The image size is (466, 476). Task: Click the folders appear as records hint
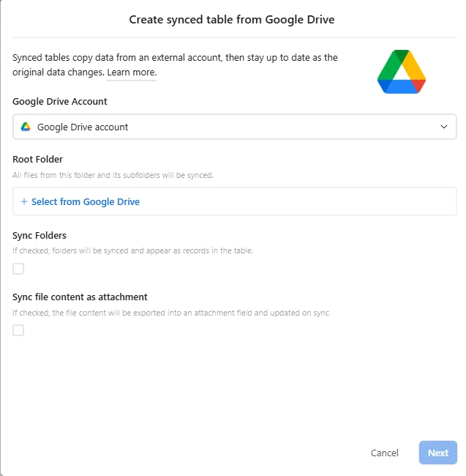click(x=133, y=250)
